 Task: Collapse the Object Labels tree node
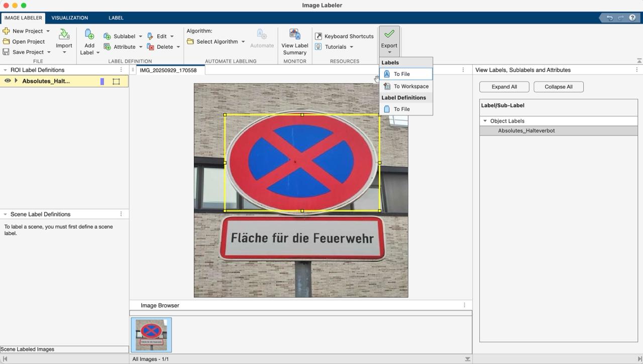click(x=485, y=121)
